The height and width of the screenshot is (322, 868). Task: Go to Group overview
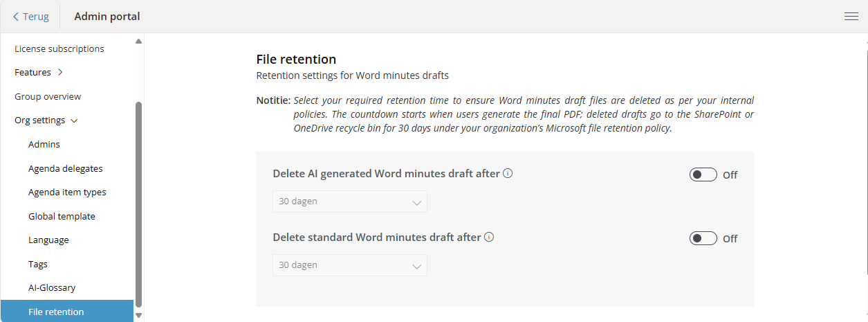48,96
